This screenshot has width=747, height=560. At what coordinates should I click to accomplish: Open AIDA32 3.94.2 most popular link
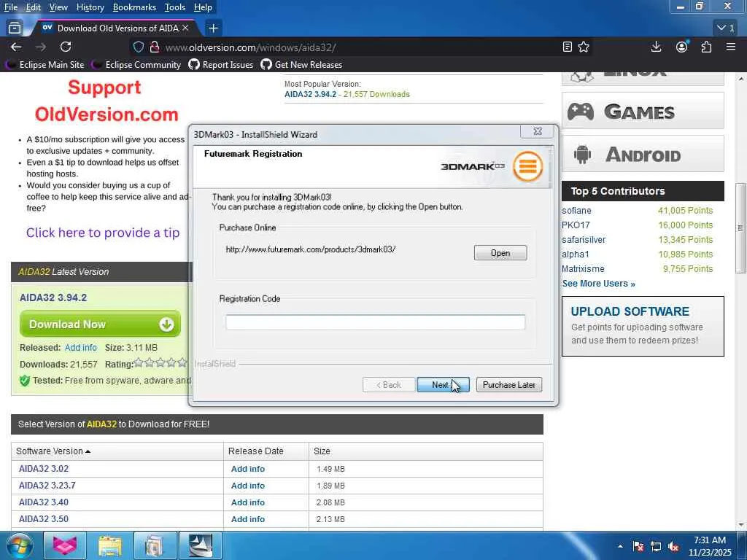click(x=310, y=94)
